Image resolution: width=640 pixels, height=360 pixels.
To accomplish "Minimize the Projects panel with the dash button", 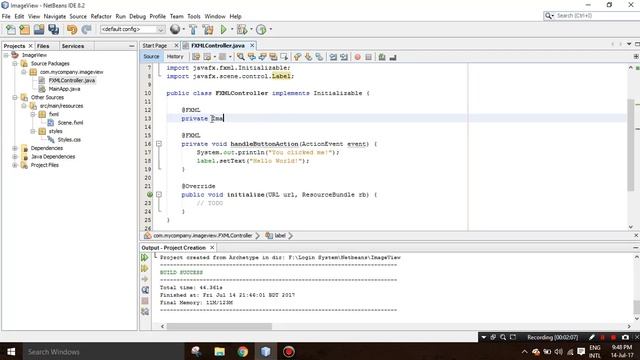I will tap(132, 46).
